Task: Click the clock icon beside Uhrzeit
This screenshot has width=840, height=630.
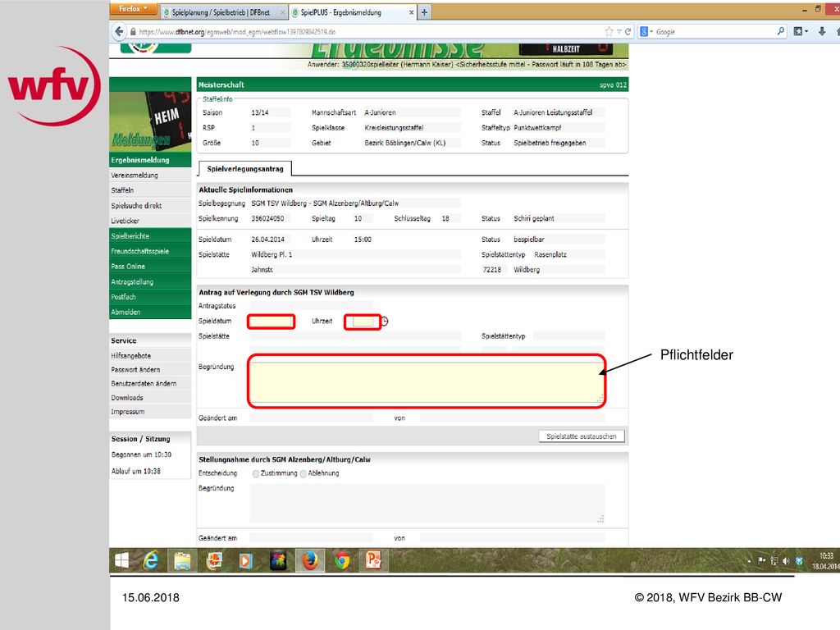Action: coord(384,322)
